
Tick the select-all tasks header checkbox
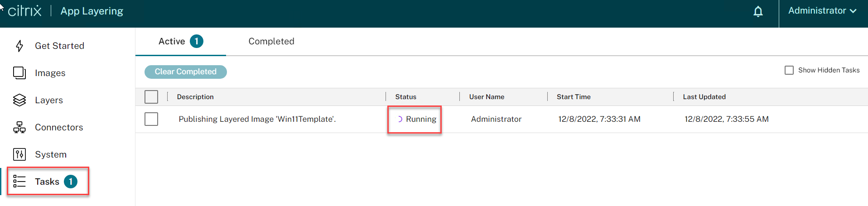point(151,97)
